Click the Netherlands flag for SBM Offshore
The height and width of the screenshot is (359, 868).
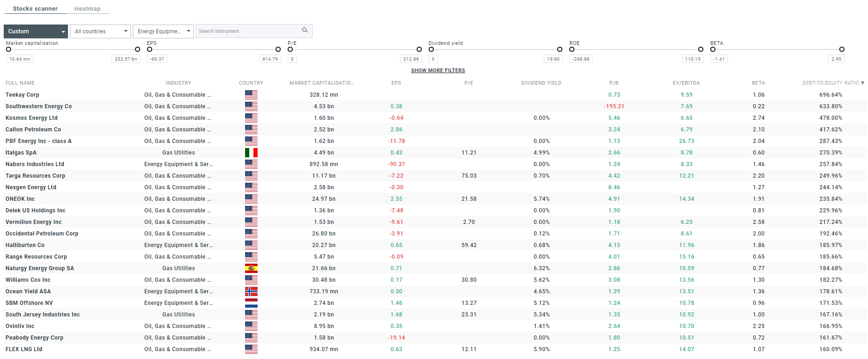coord(251,303)
